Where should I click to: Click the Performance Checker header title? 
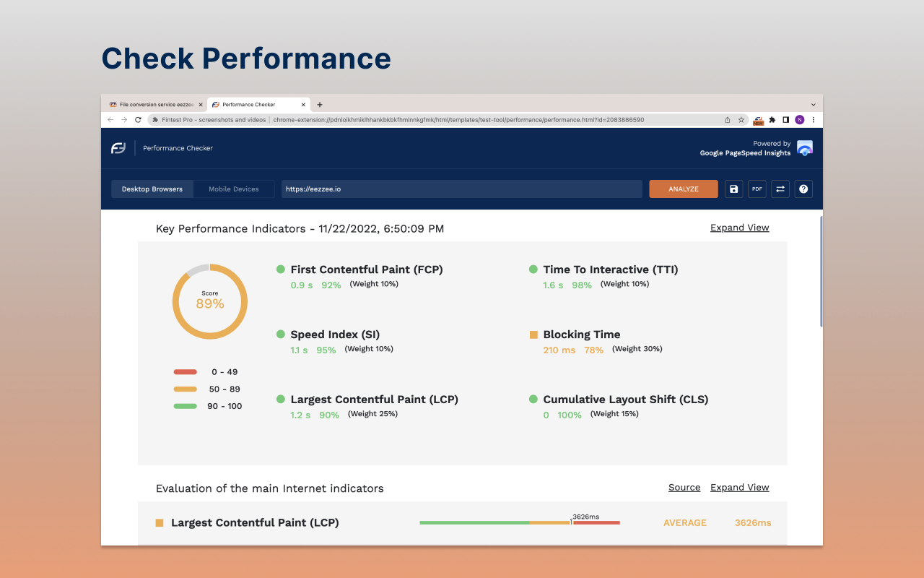pos(178,148)
